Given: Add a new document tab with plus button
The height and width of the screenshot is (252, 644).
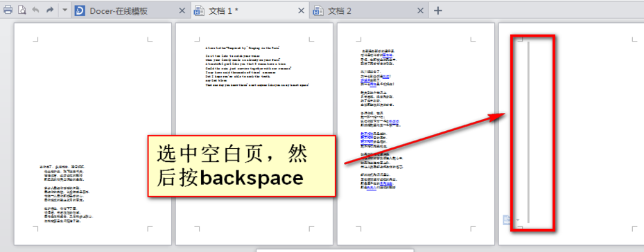Looking at the screenshot, I should 438,10.
